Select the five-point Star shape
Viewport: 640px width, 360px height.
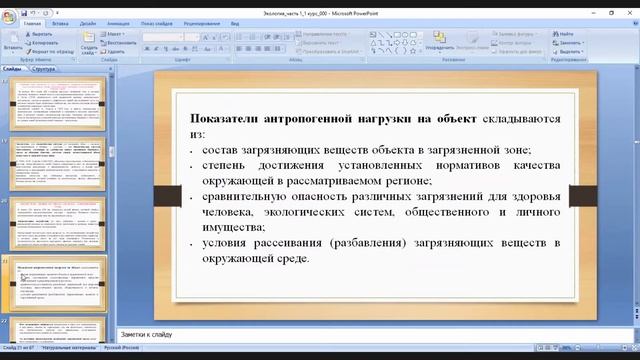pos(413,51)
